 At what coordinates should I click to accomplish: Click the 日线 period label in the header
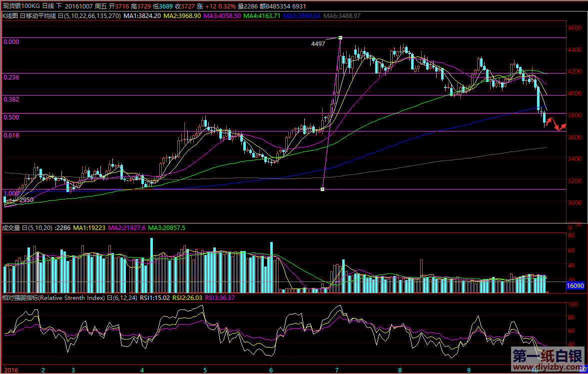click(48, 6)
